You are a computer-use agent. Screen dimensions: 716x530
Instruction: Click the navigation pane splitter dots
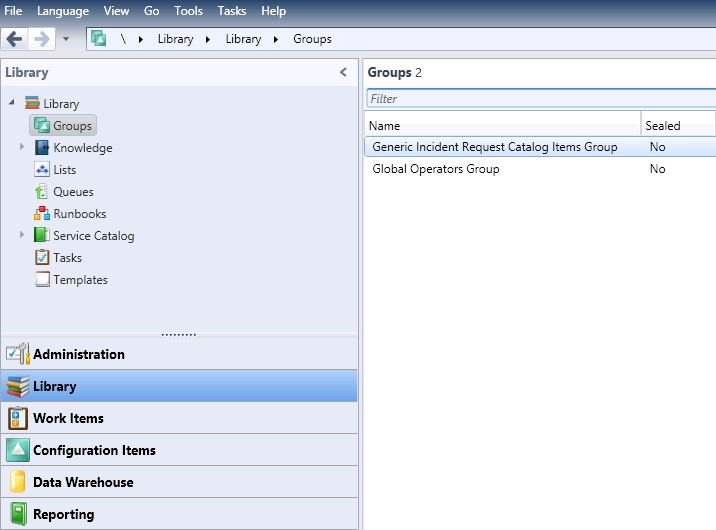click(179, 335)
